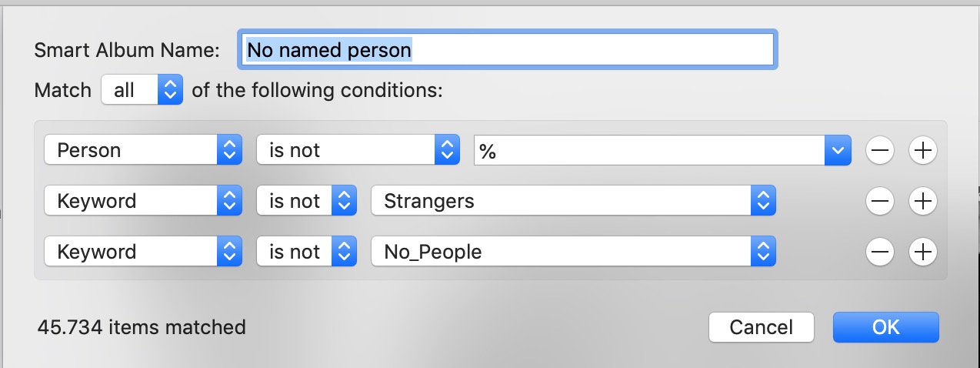980x368 pixels.
Task: Change the No_People row 'is not' operator
Action: point(306,252)
